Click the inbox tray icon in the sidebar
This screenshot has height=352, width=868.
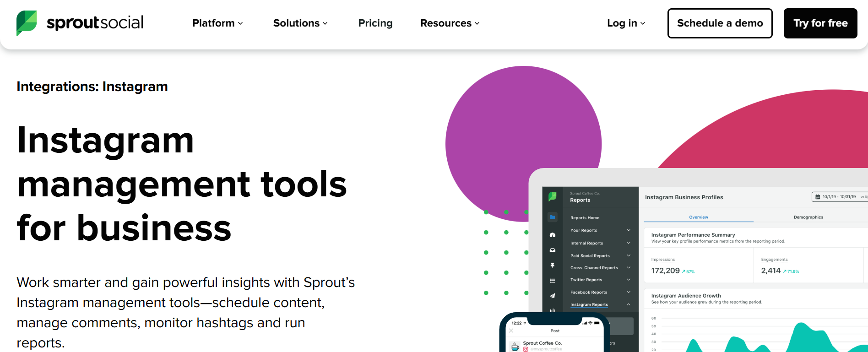point(553,250)
